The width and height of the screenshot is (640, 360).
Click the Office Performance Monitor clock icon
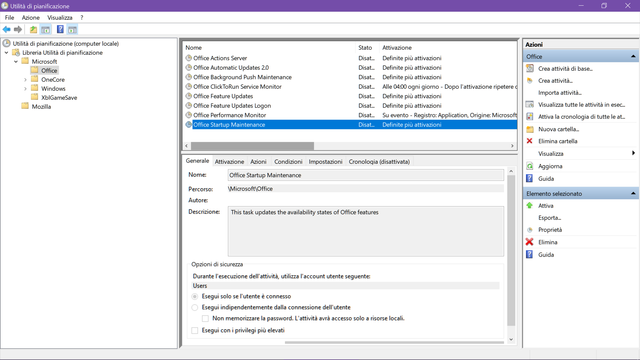pyautogui.click(x=189, y=115)
